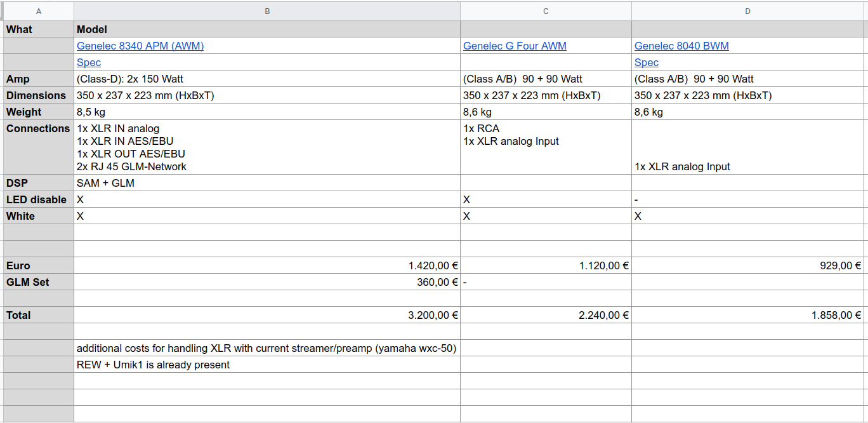Select the note about additional XLR handling costs
Image resolution: width=868 pixels, height=423 pixels.
pyautogui.click(x=267, y=348)
